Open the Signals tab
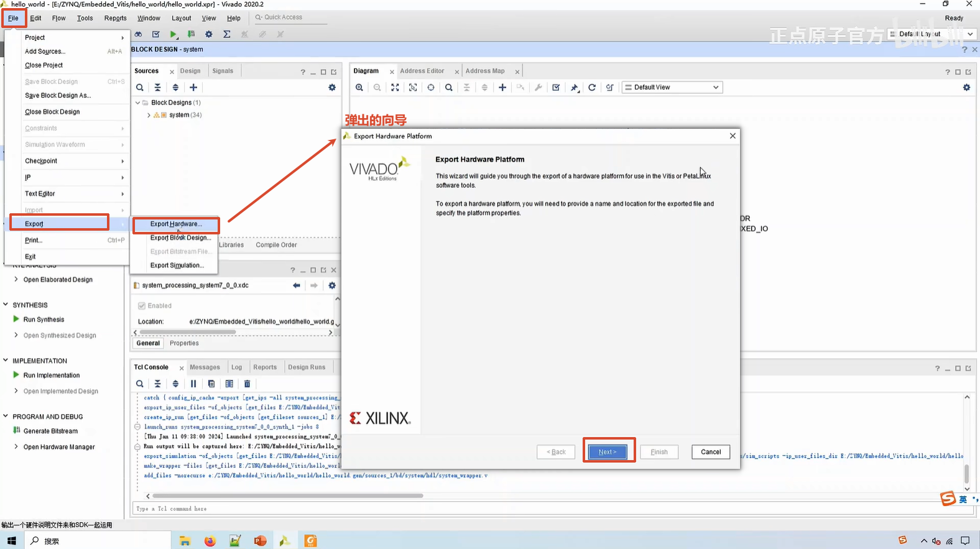 223,71
